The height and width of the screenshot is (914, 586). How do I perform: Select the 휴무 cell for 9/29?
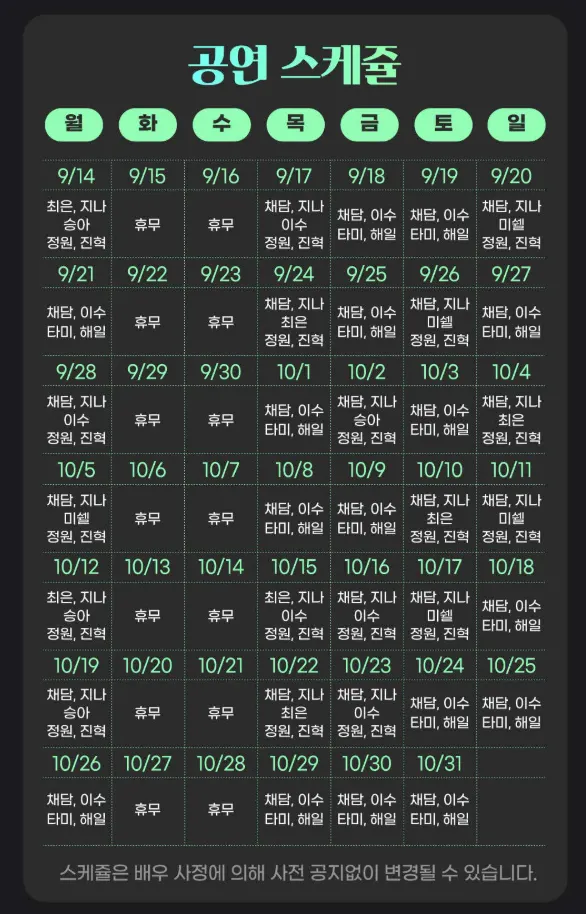pyautogui.click(x=148, y=420)
